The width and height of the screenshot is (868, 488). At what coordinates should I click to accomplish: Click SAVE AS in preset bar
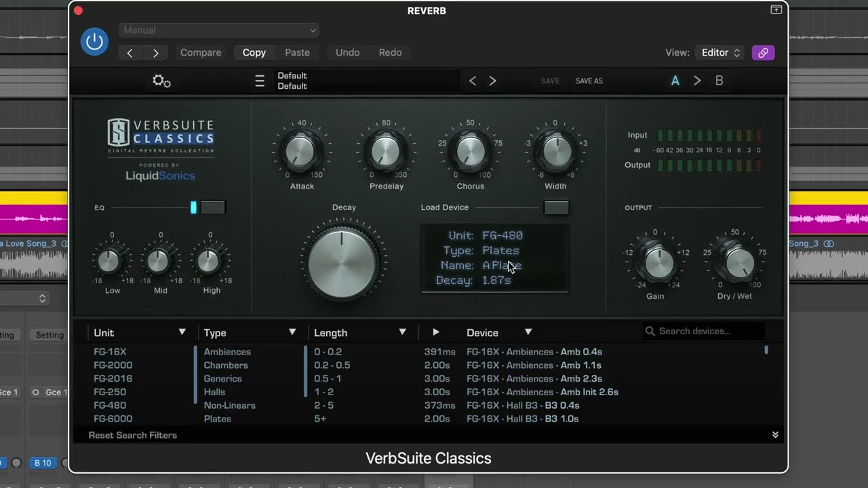pyautogui.click(x=589, y=81)
